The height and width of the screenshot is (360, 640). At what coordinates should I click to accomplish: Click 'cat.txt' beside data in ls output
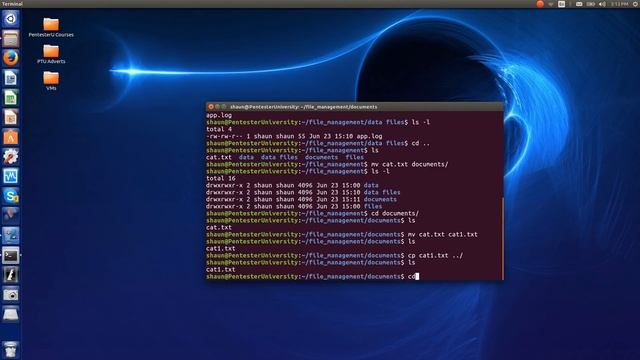[x=219, y=157]
